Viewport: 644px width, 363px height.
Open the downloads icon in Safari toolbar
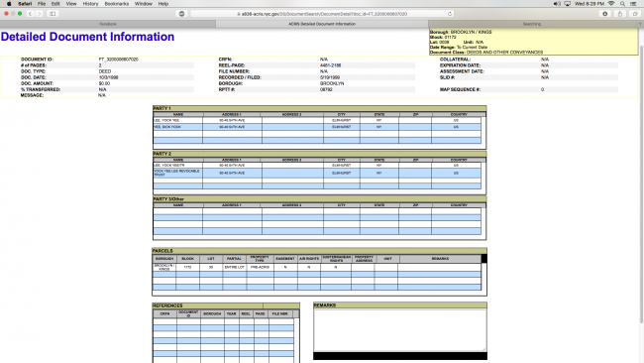click(605, 14)
